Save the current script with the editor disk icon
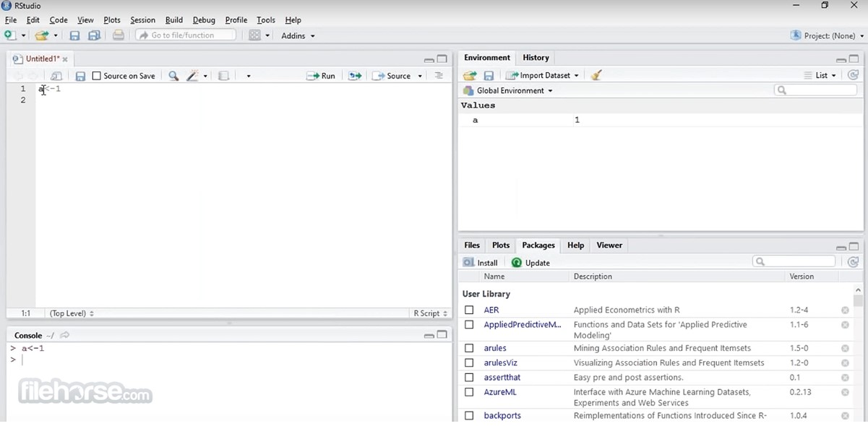This screenshot has width=868, height=426. point(80,76)
